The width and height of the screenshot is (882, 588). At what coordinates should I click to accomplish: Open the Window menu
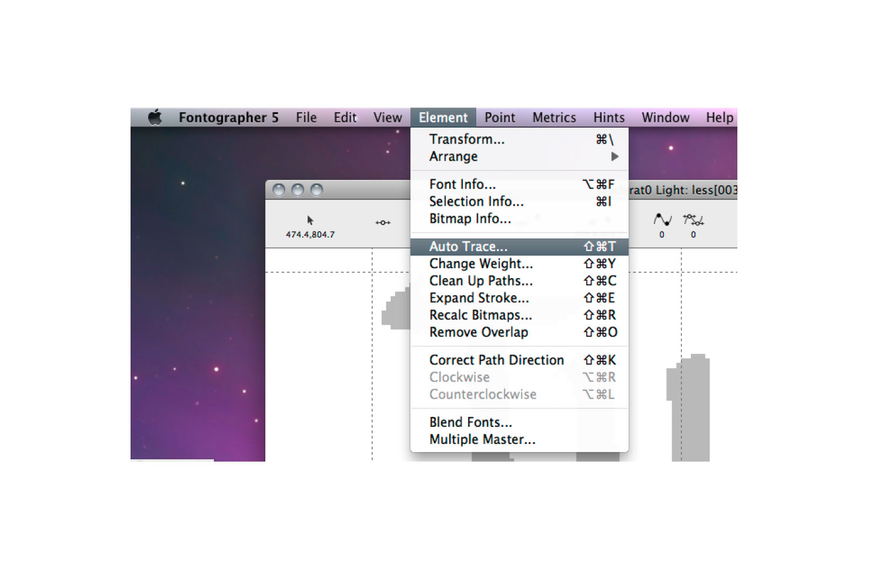coord(666,118)
